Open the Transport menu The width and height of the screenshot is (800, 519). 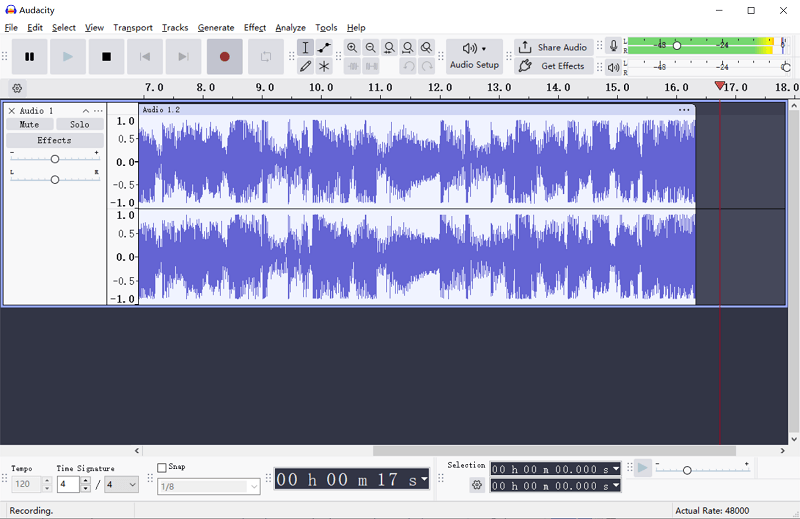coord(133,28)
